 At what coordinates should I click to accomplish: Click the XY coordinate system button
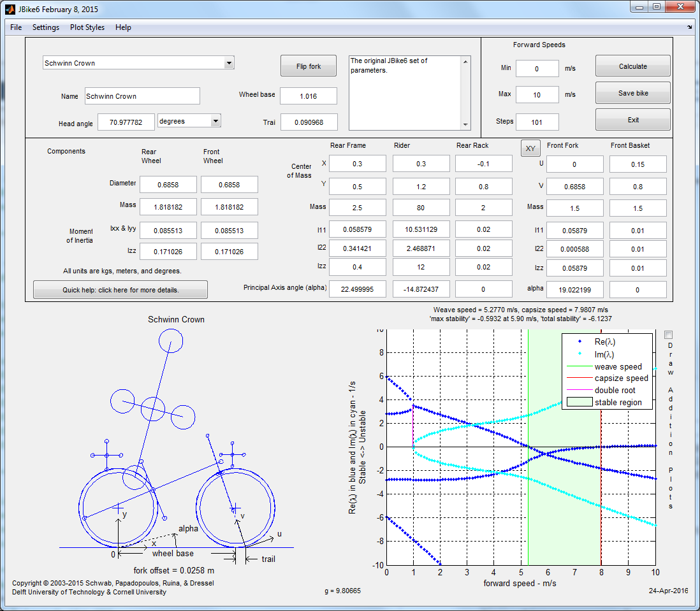point(532,148)
